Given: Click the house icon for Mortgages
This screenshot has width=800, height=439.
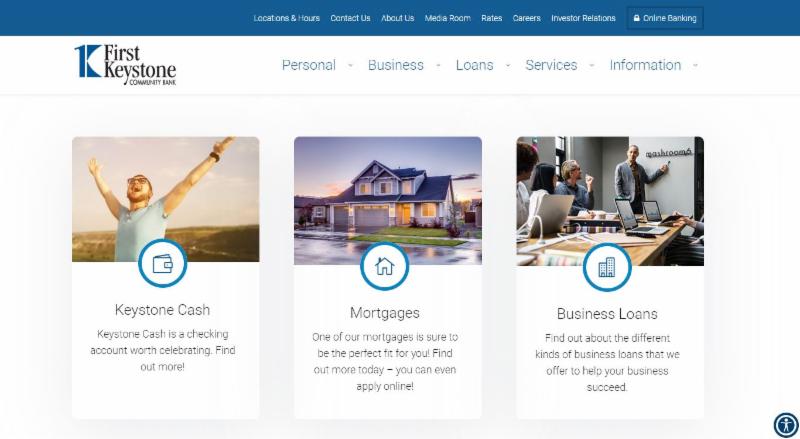Looking at the screenshot, I should point(385,266).
